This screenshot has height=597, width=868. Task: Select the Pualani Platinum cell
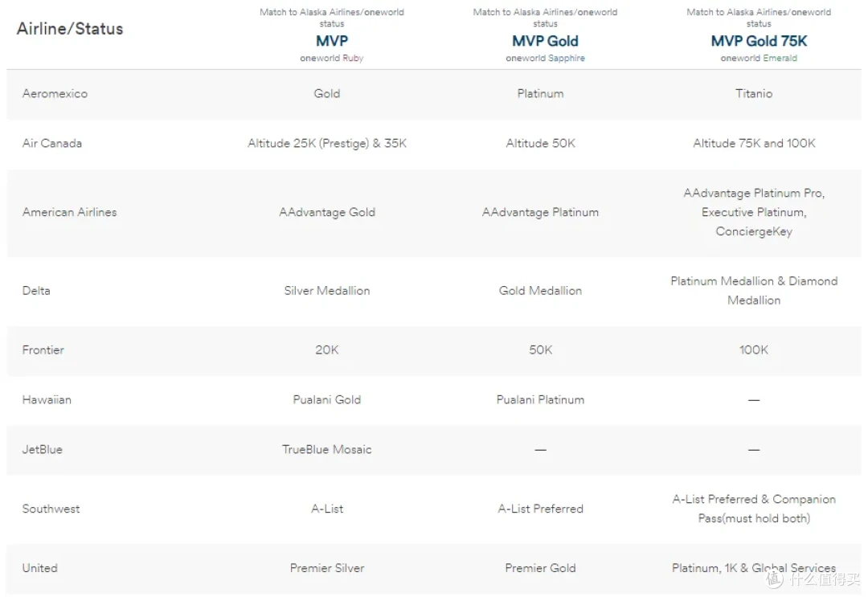pyautogui.click(x=540, y=399)
